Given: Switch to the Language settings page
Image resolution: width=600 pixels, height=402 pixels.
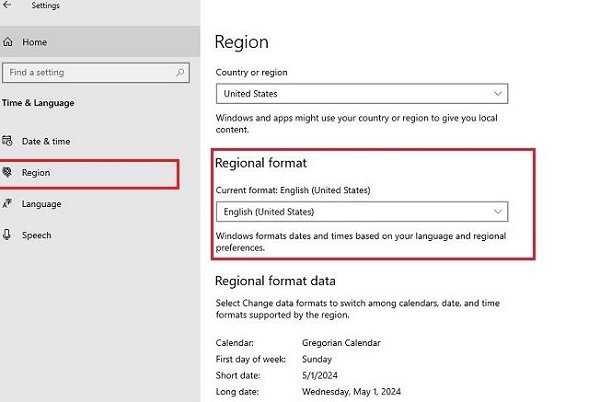Looking at the screenshot, I should (41, 204).
